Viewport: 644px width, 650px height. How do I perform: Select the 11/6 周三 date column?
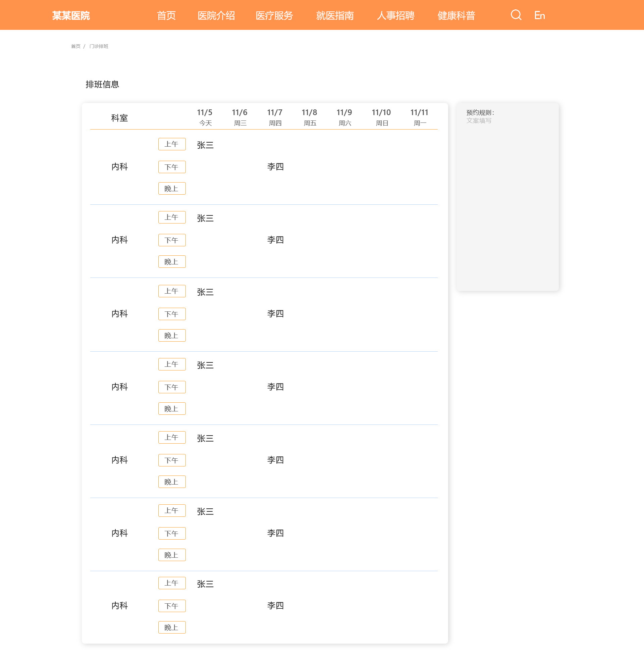tap(240, 117)
